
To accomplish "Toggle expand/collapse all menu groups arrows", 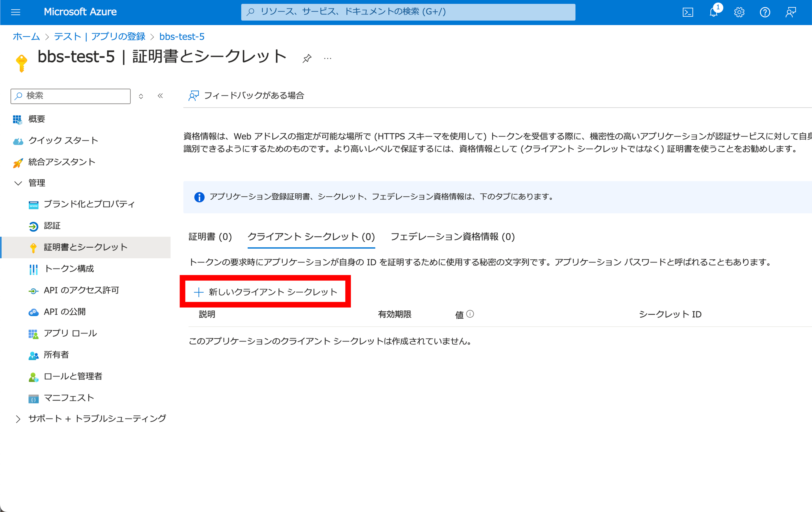I will 141,96.
